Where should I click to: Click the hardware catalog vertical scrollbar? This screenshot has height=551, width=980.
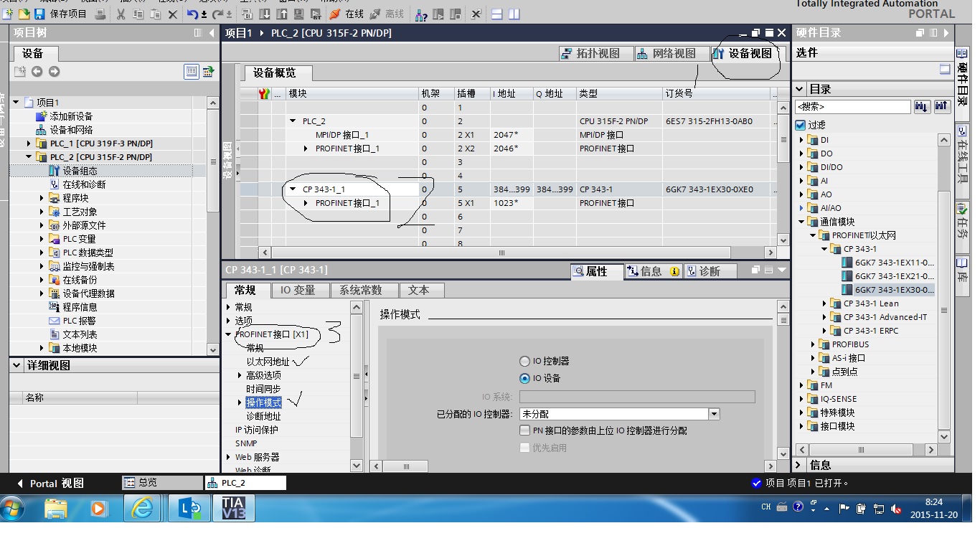pyautogui.click(x=944, y=288)
